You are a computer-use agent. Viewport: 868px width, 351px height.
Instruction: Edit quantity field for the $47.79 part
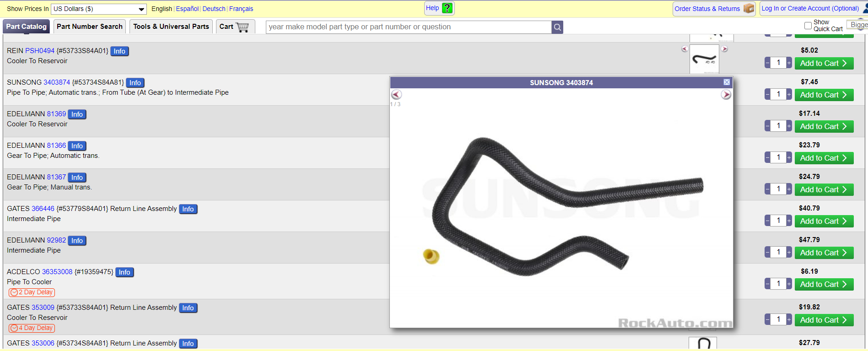(778, 252)
